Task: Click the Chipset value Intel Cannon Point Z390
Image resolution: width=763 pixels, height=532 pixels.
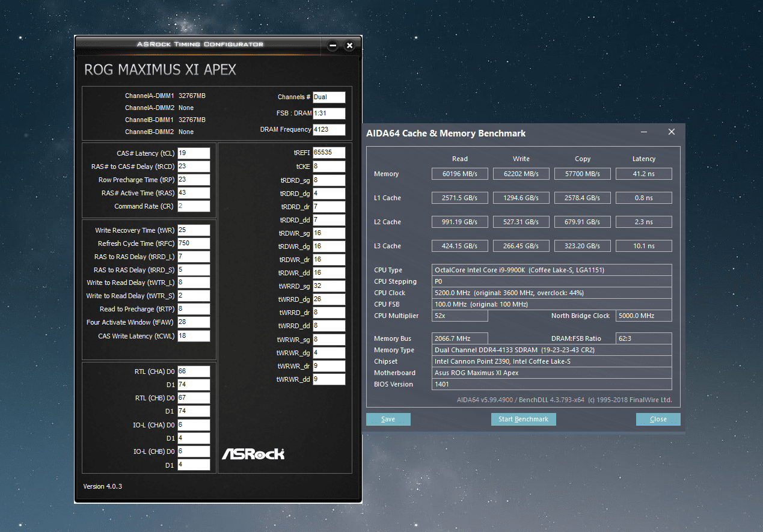Action: [552, 361]
